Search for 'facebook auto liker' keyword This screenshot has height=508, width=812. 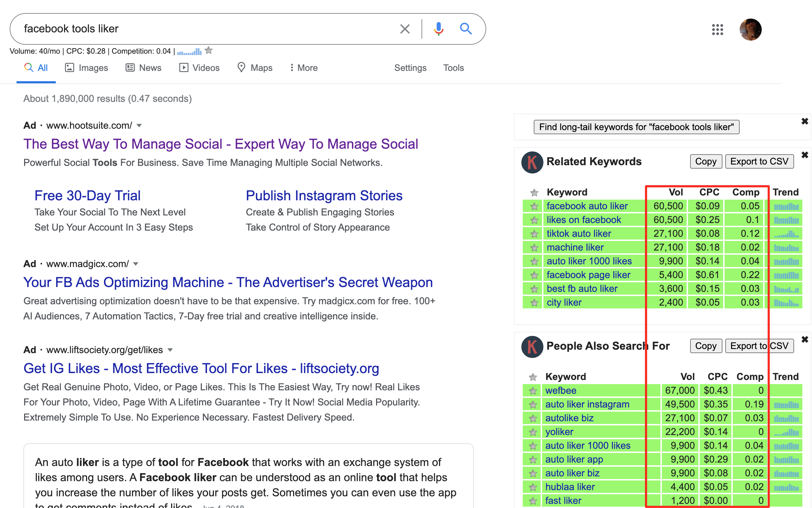tap(587, 206)
